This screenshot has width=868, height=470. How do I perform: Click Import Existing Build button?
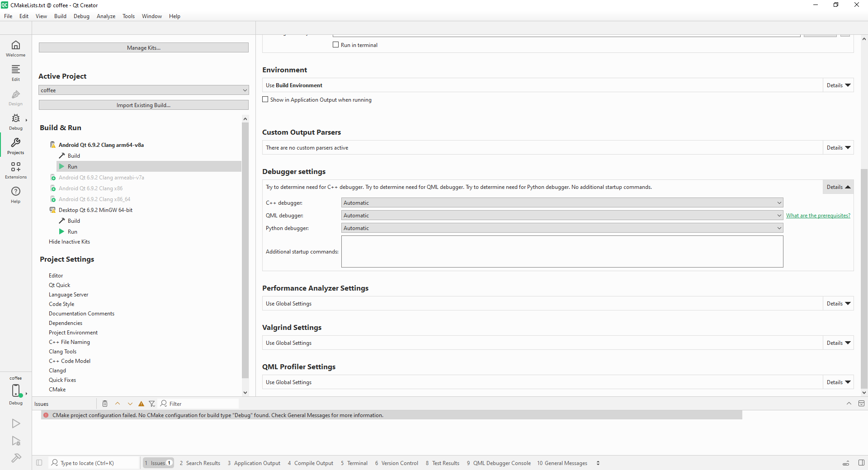tap(144, 105)
